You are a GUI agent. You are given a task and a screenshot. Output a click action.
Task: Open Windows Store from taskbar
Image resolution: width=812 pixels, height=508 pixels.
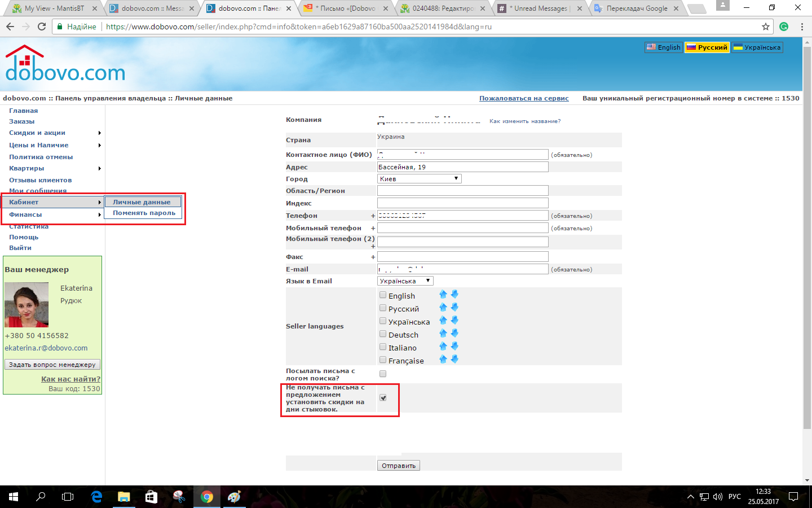point(151,497)
